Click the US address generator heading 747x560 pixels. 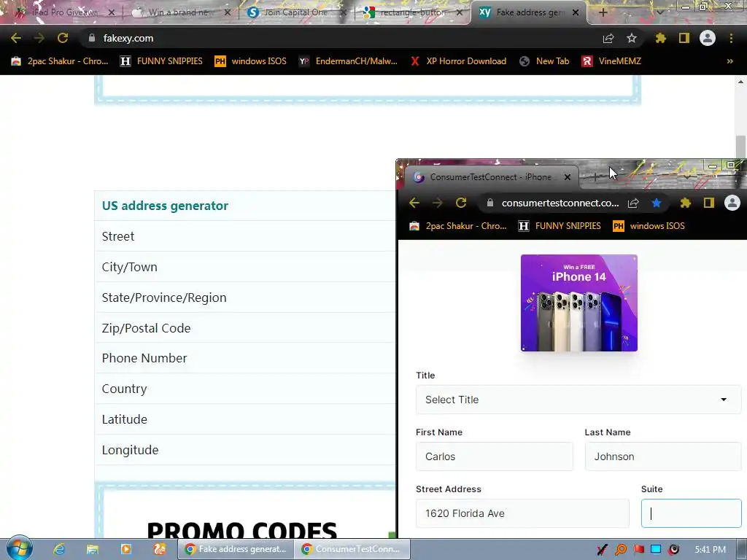(x=165, y=206)
